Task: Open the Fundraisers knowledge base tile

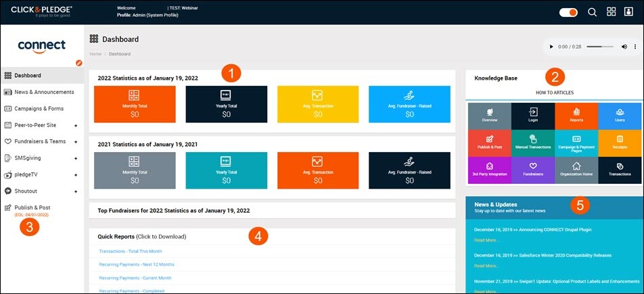Action: pyautogui.click(x=533, y=170)
